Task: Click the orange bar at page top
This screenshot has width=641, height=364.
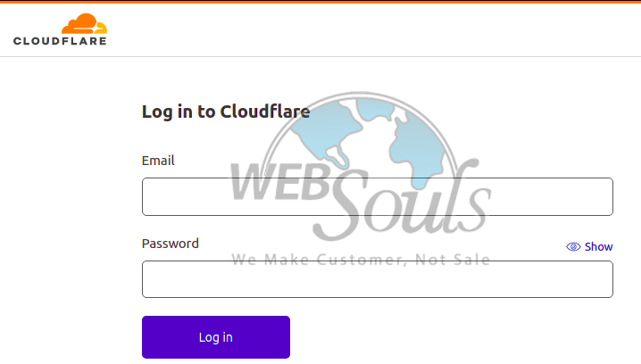Action: (x=320, y=2)
